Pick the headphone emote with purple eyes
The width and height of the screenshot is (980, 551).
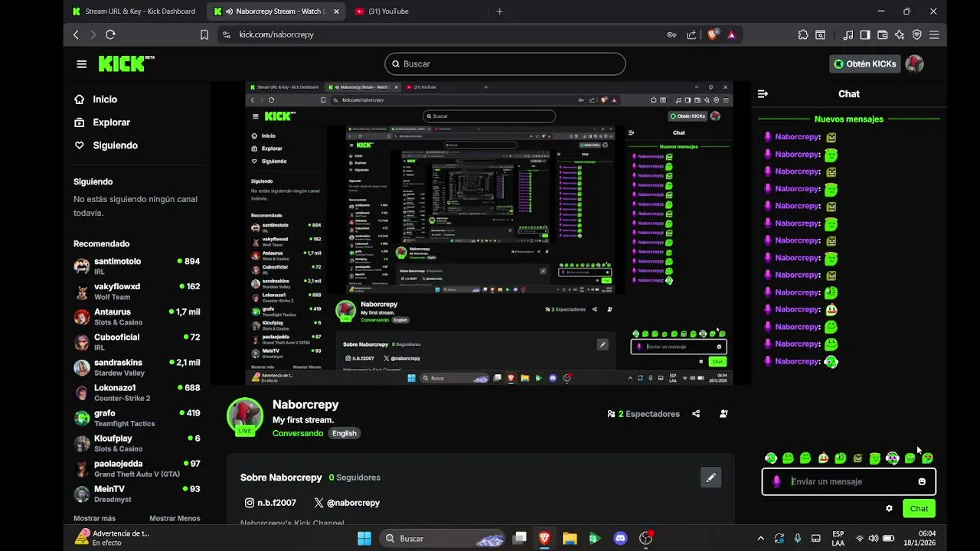tap(893, 458)
